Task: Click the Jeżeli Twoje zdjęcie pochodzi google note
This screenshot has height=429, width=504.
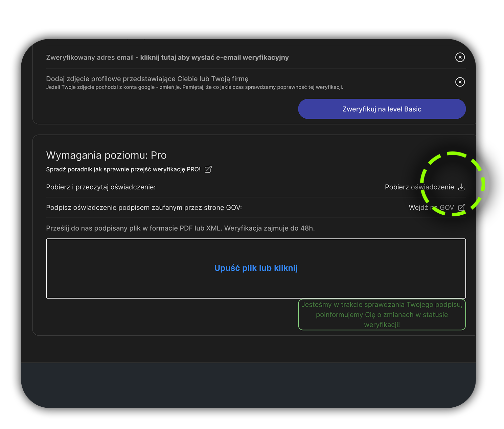Action: coord(194,87)
